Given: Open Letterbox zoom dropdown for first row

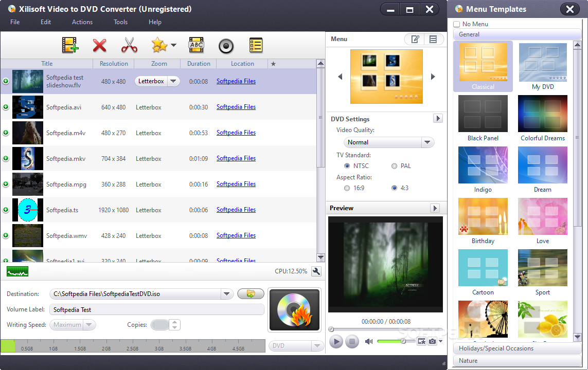Looking at the screenshot, I should (x=173, y=81).
